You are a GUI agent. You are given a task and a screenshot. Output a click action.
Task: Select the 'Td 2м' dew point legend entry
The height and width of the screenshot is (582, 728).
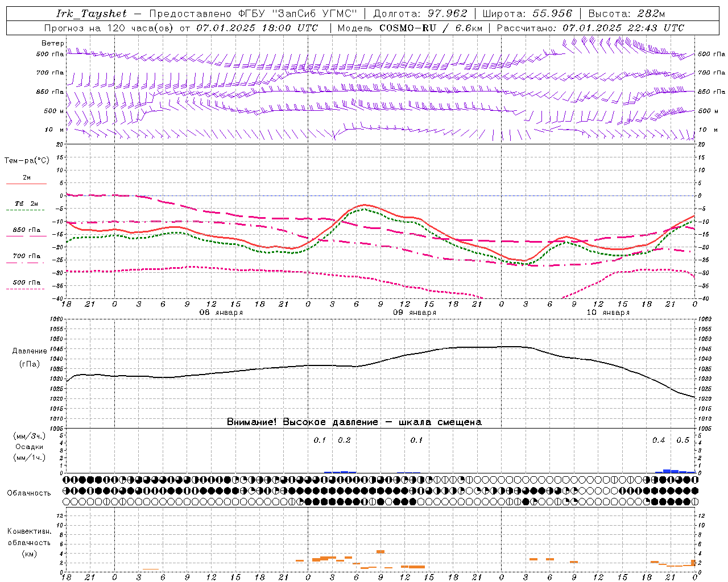[x=26, y=203]
